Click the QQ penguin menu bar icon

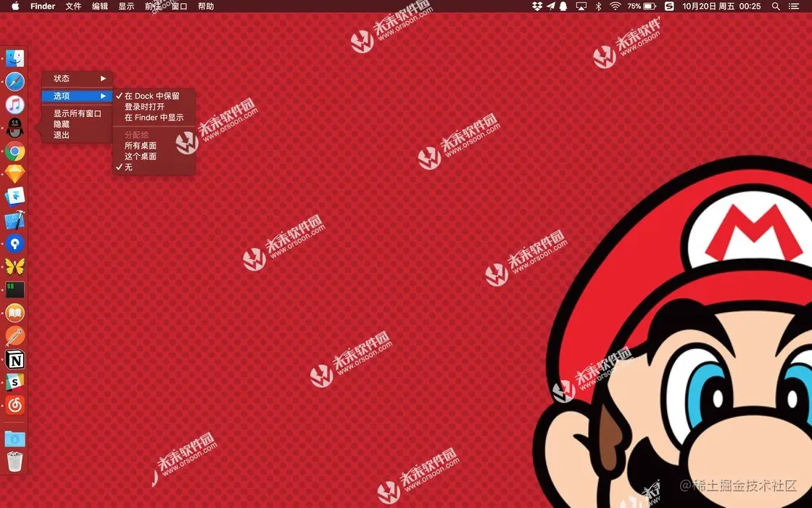[563, 7]
